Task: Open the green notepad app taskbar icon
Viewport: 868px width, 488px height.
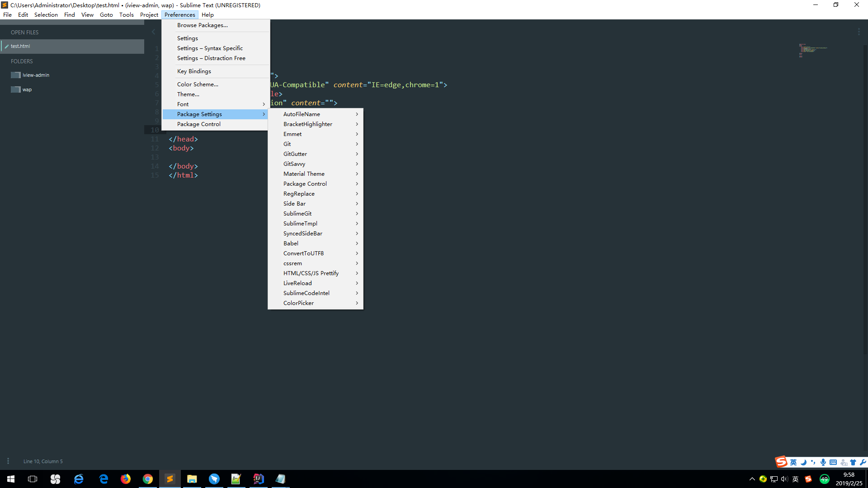Action: pos(236,479)
